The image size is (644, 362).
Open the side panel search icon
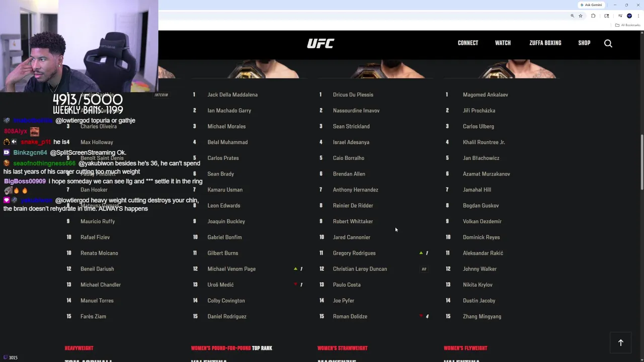[607, 16]
